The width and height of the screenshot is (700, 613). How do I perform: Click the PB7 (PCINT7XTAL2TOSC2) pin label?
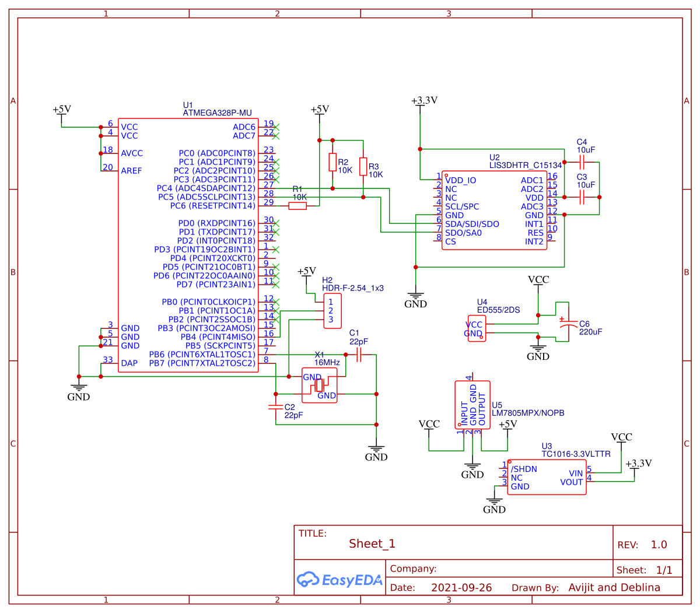(202, 363)
